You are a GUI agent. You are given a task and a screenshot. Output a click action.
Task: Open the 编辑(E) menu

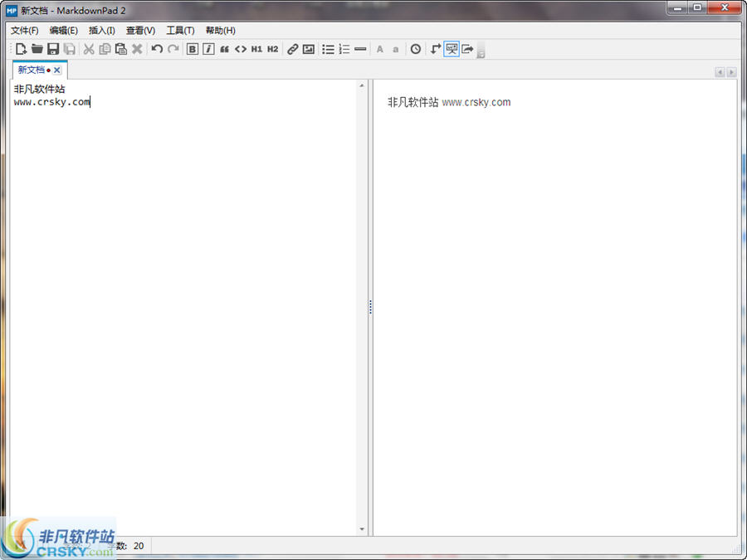(x=64, y=31)
